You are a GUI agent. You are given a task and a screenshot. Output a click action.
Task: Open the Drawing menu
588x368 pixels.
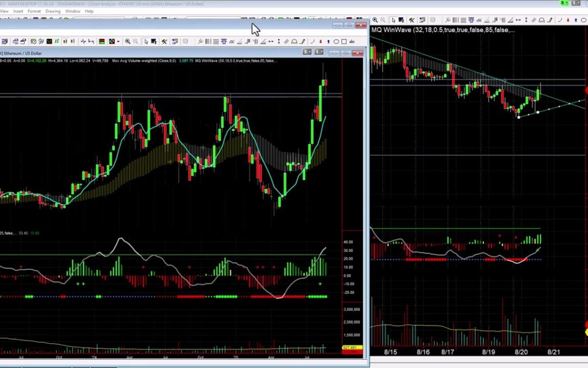tap(53, 11)
